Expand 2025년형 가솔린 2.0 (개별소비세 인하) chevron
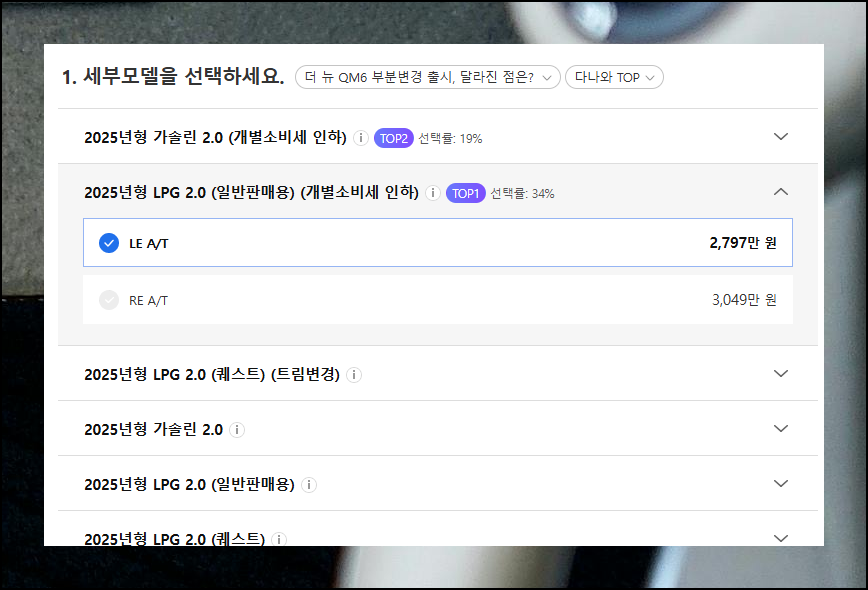The image size is (868, 590). click(x=781, y=136)
